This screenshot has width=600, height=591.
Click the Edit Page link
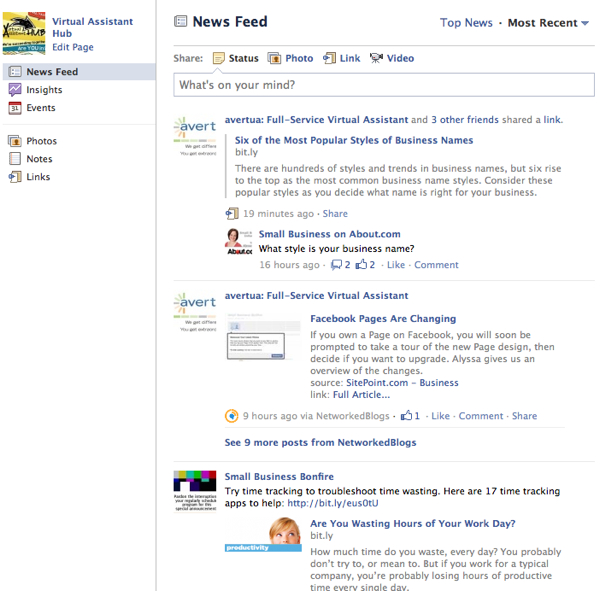73,47
